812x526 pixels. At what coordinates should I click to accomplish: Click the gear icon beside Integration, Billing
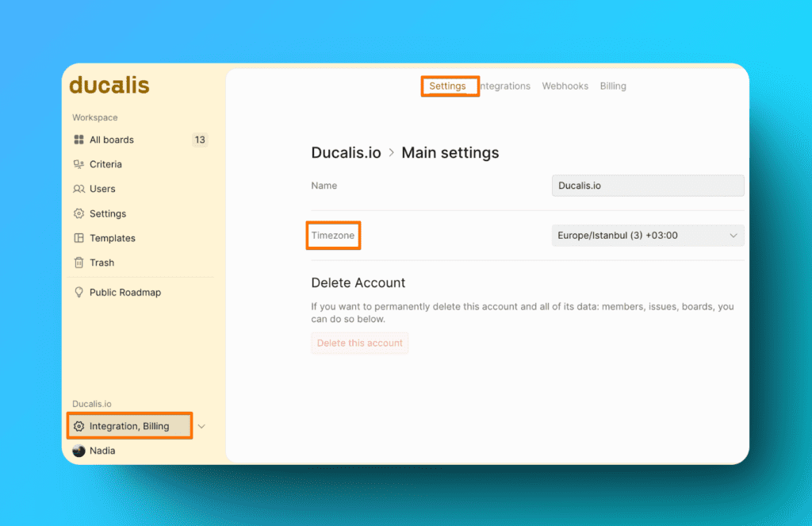click(79, 426)
